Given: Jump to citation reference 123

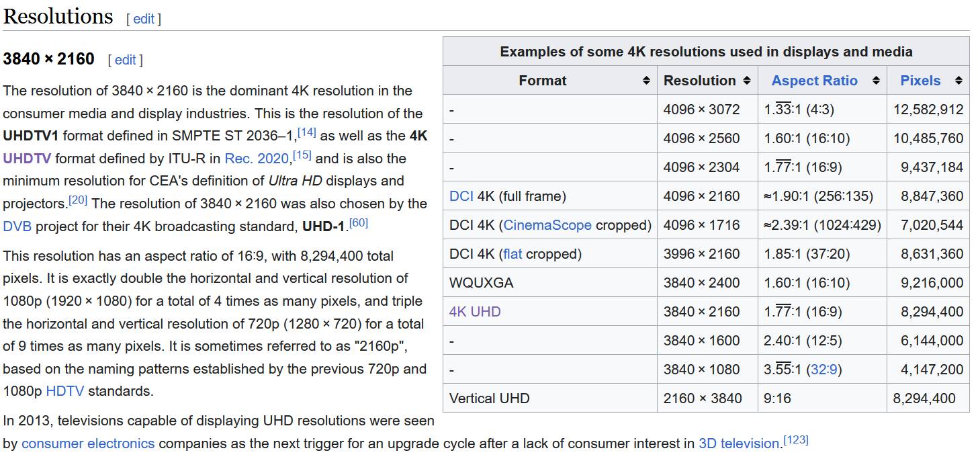Looking at the screenshot, I should coord(796,440).
